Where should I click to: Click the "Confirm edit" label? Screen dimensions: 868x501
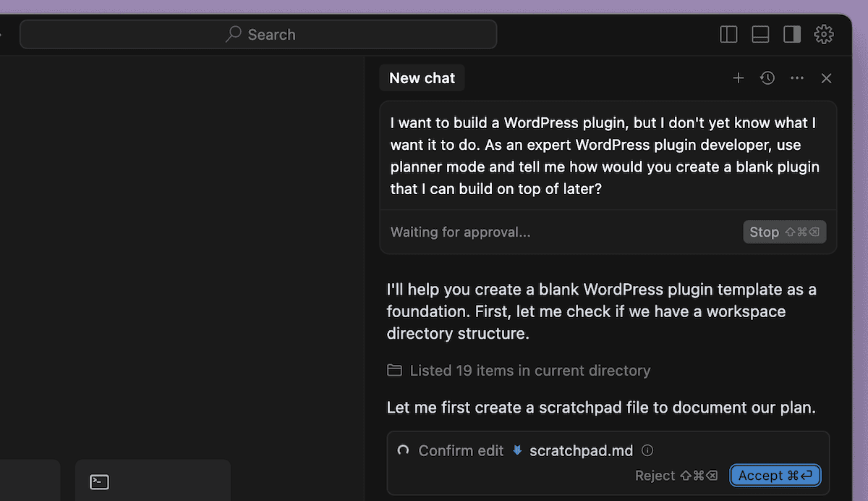click(x=461, y=450)
